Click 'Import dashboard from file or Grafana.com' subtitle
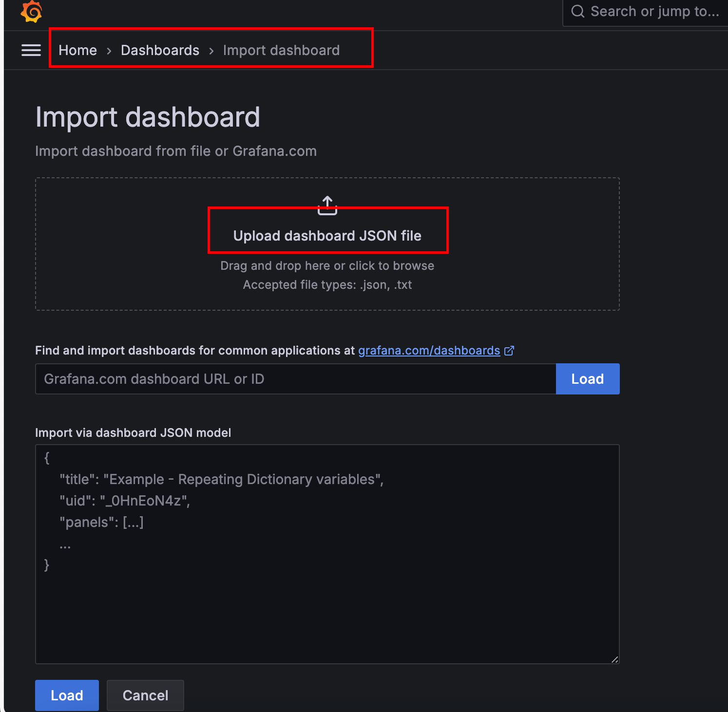This screenshot has width=728, height=712. click(x=176, y=151)
